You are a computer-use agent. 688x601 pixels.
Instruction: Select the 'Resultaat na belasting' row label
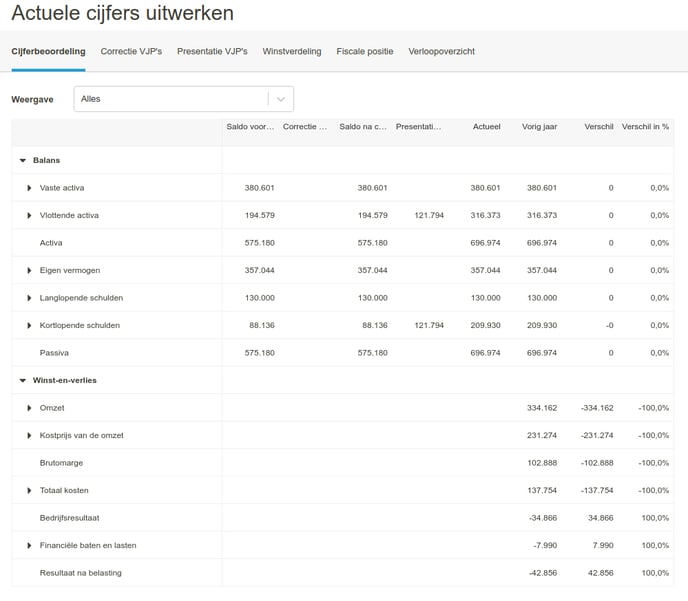click(x=80, y=573)
